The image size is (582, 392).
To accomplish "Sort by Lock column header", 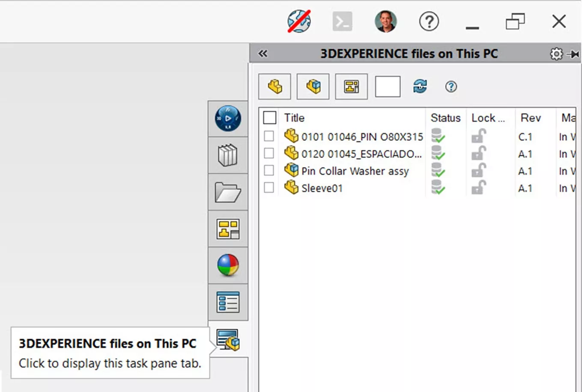I will pos(488,118).
